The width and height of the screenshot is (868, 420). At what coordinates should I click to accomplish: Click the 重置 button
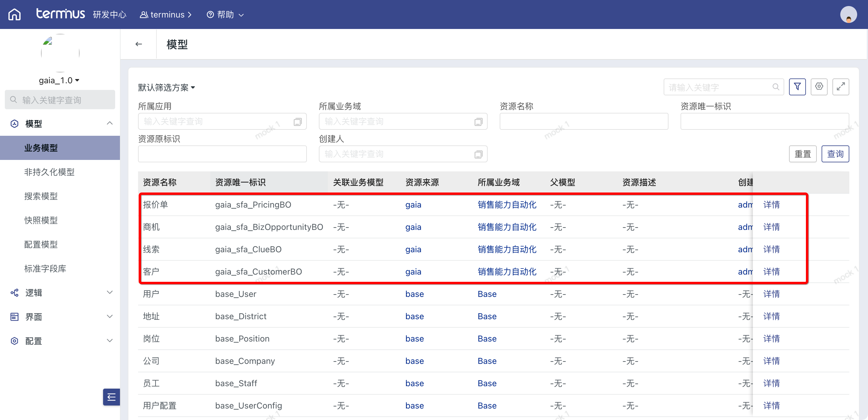click(x=802, y=154)
